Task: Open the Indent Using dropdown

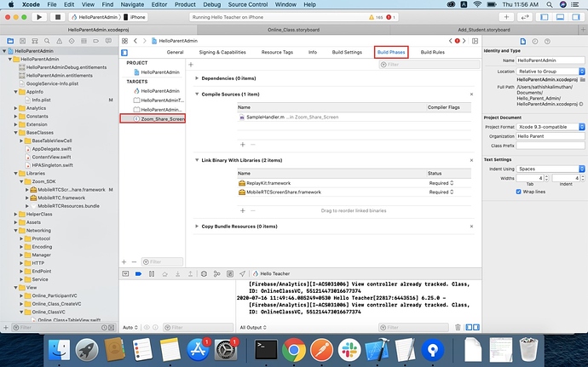Action: click(551, 169)
